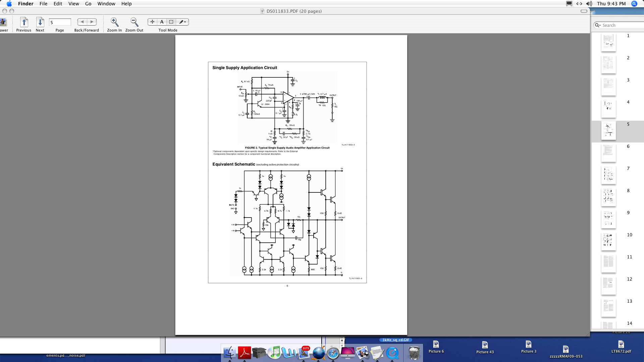Open the printer icon in the Dock
Screen dimensions: 644x362
[259, 353]
